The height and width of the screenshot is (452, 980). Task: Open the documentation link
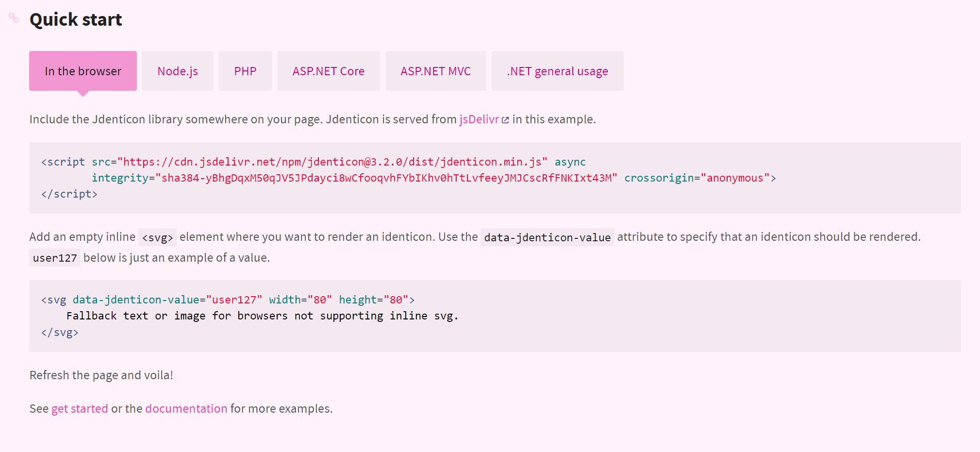[186, 409]
